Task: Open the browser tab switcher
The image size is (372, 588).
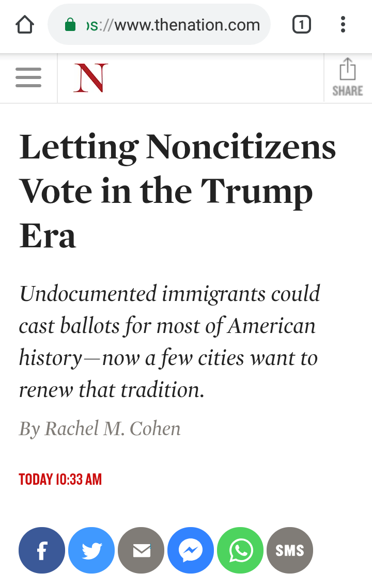Action: 301,25
